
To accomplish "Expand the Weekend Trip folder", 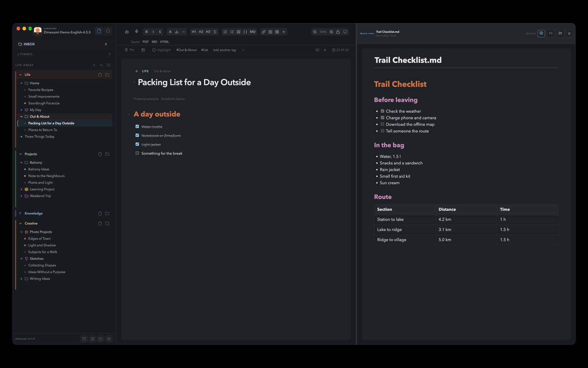I will 22,196.
